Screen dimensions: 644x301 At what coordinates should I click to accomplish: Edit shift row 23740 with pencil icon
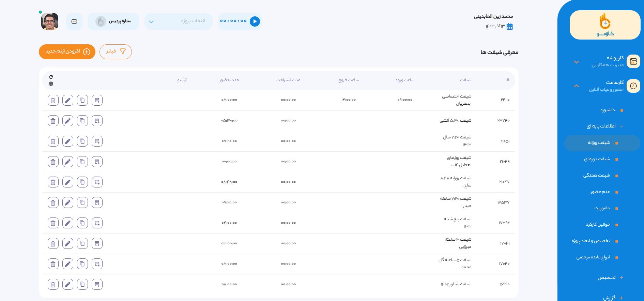(68, 121)
